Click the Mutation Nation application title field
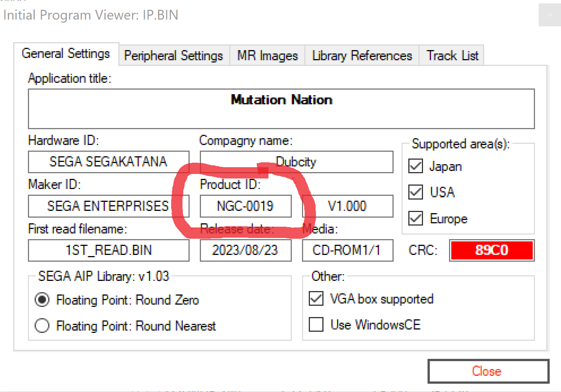Screen dimensions: 561x392 point(281,109)
